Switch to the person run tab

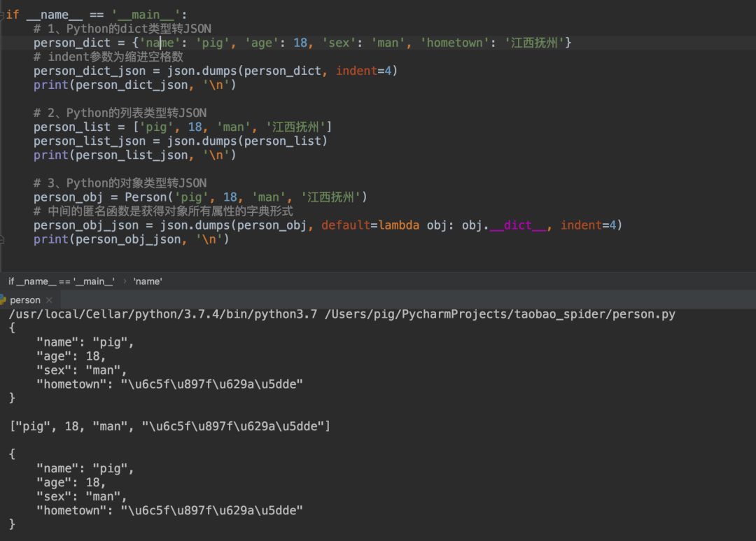[24, 300]
